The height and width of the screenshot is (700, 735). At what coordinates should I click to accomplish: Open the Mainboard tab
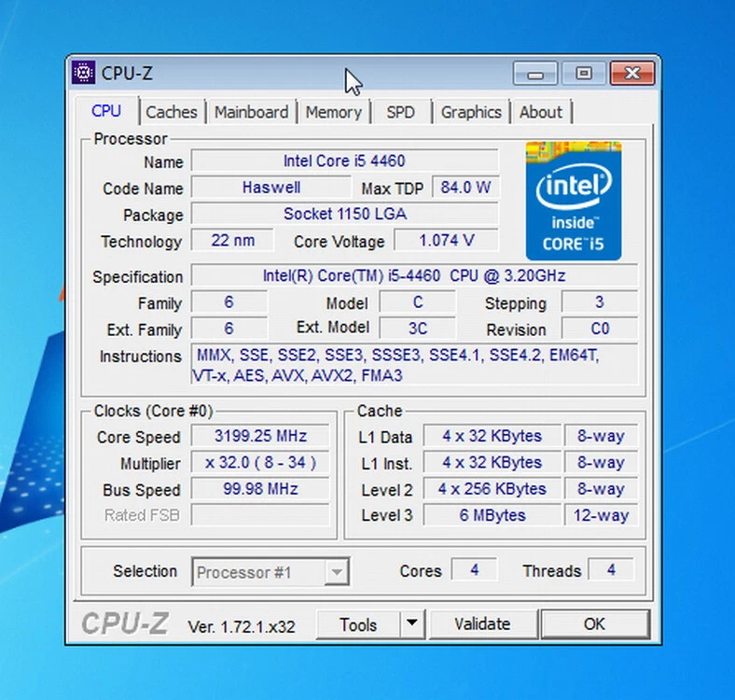(x=252, y=112)
